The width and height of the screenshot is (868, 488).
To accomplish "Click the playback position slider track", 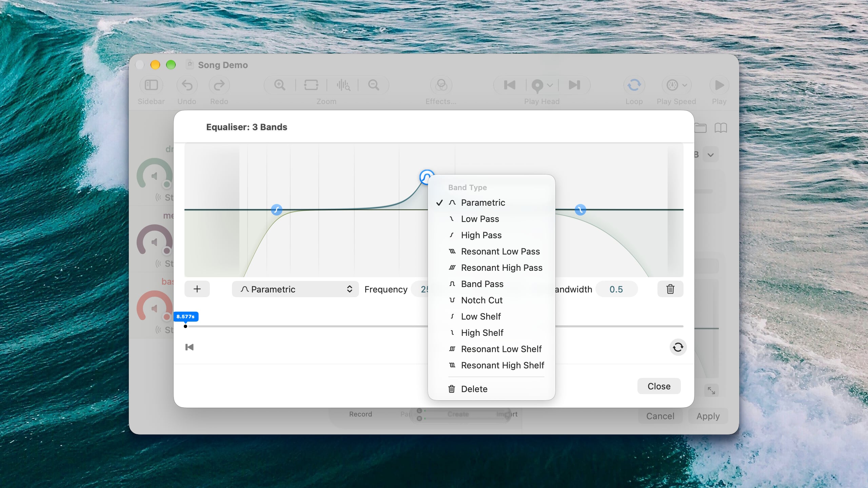I will click(x=434, y=326).
